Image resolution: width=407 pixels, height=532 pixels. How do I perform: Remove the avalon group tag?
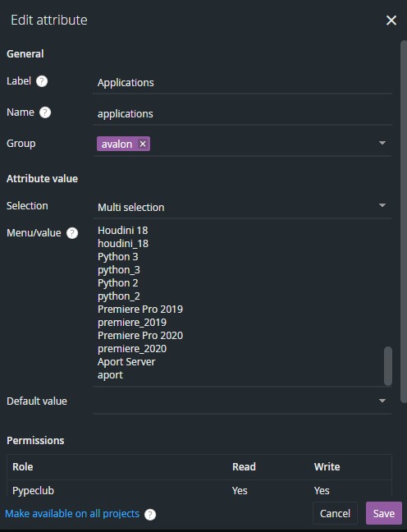(143, 144)
